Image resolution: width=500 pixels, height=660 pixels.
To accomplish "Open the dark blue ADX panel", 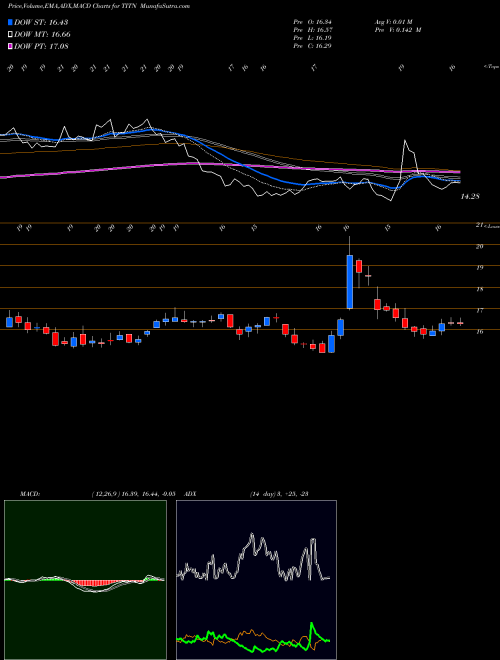I will pos(256,580).
